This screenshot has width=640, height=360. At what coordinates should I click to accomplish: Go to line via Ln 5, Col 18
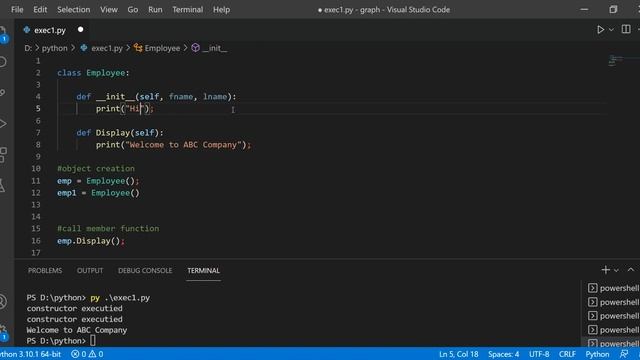(458, 354)
